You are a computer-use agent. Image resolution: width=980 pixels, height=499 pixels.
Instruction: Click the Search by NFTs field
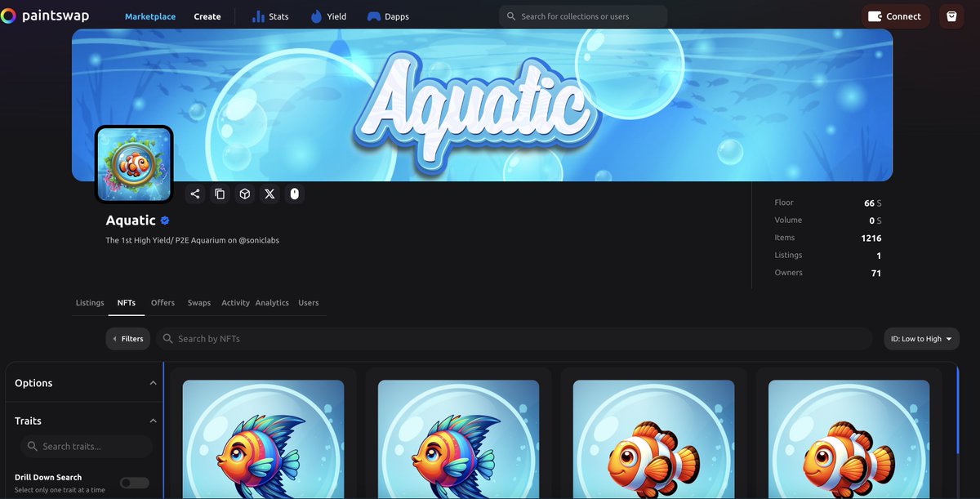coord(514,339)
